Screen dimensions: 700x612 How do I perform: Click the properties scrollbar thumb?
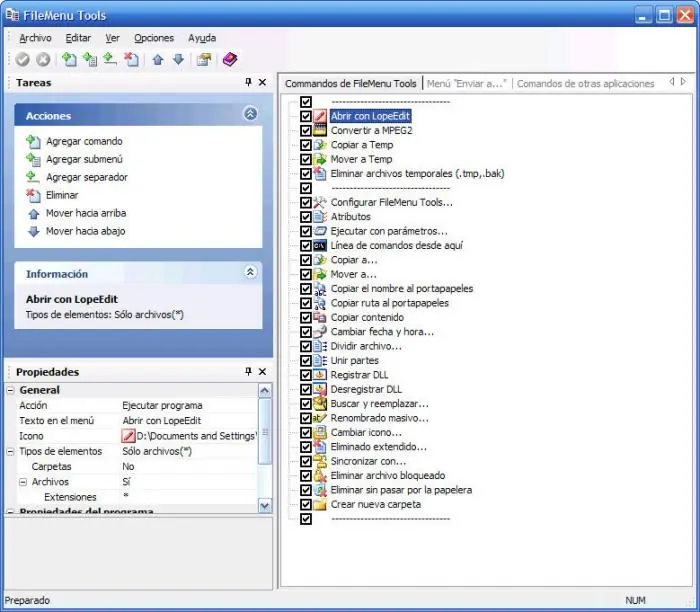pyautogui.click(x=265, y=432)
